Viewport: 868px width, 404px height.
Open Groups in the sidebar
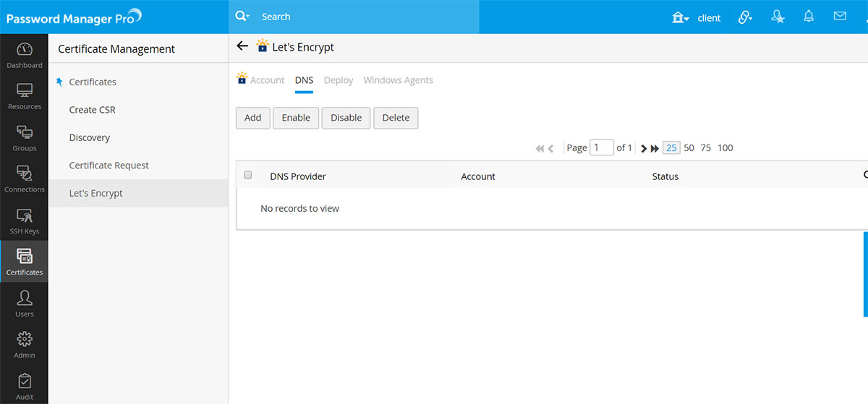click(x=24, y=139)
